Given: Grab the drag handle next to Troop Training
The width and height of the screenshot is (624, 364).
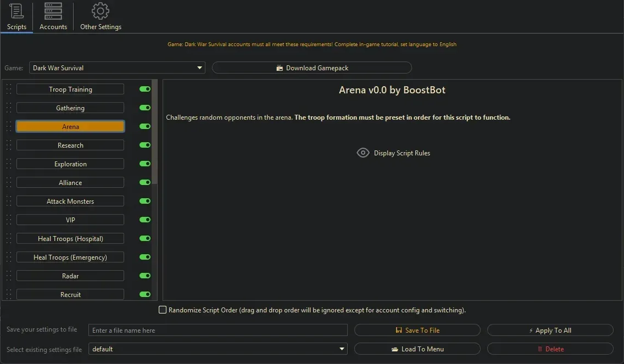Looking at the screenshot, I should pyautogui.click(x=9, y=89).
